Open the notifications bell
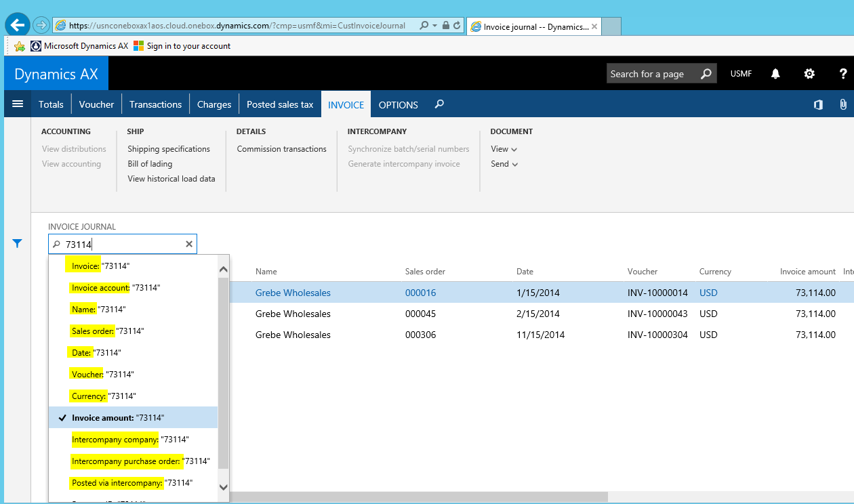Viewport: 854px width, 504px height. click(775, 74)
